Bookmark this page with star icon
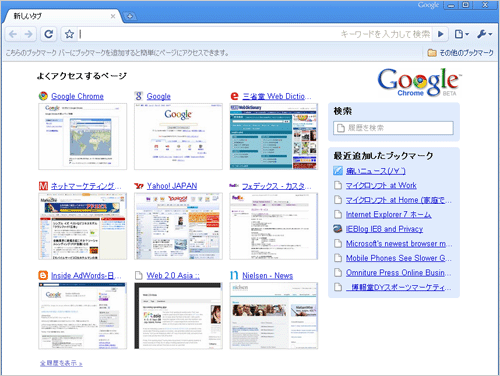This screenshot has width=500, height=376. (69, 34)
